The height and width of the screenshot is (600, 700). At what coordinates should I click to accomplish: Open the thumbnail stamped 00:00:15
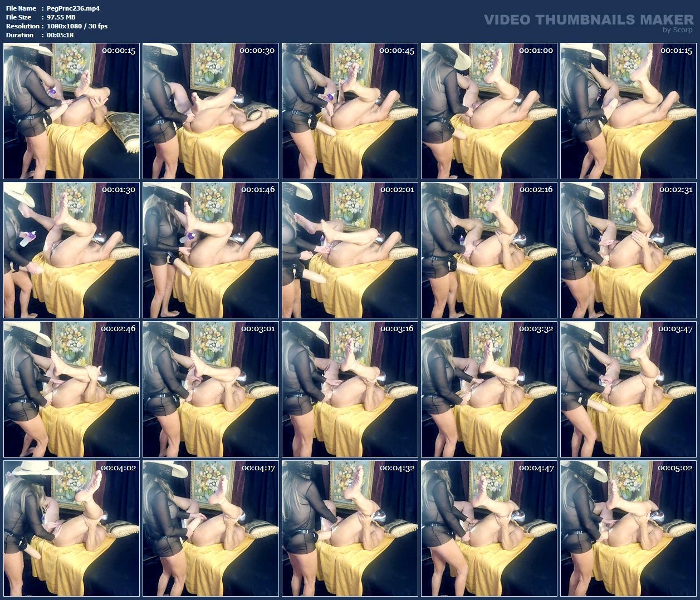pyautogui.click(x=71, y=111)
